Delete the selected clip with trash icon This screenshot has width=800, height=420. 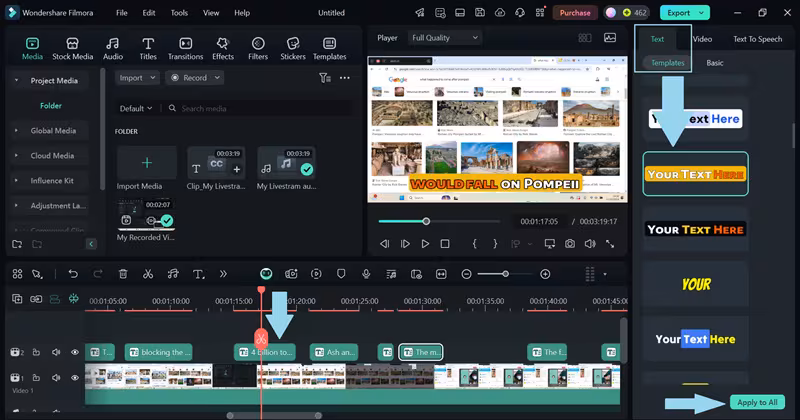click(123, 274)
